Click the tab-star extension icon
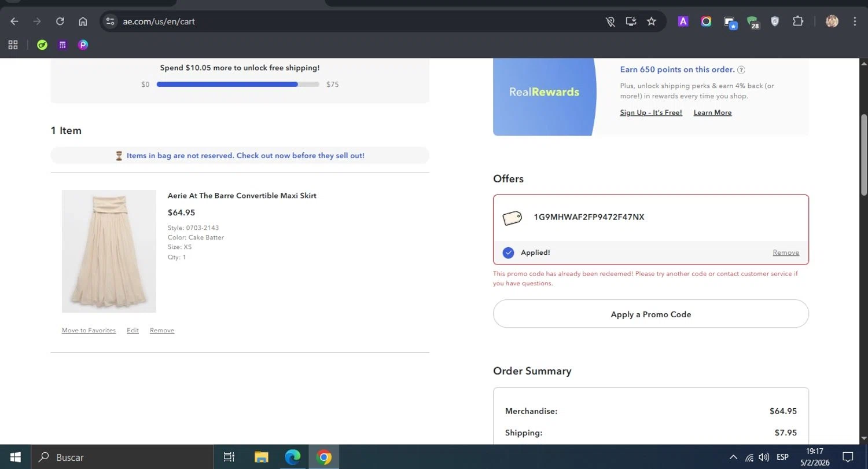 click(730, 23)
